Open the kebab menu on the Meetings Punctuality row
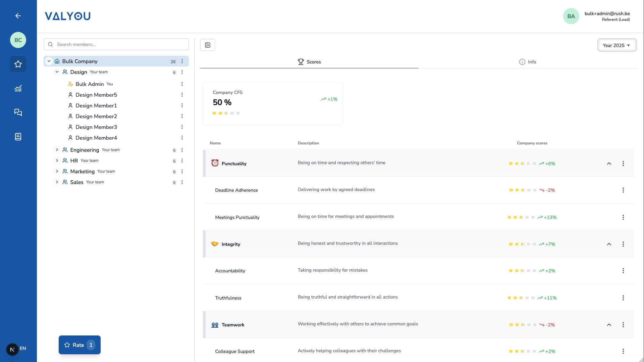The width and height of the screenshot is (644, 362). [x=623, y=217]
